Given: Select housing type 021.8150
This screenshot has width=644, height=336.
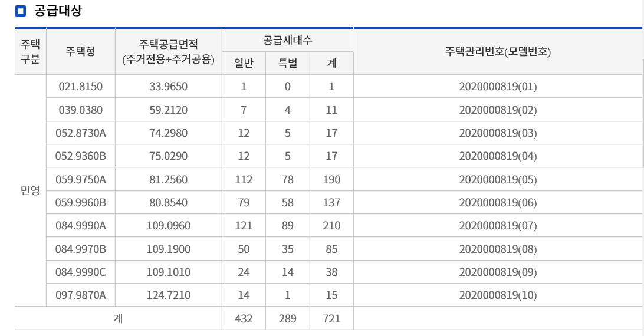Looking at the screenshot, I should coord(80,87).
